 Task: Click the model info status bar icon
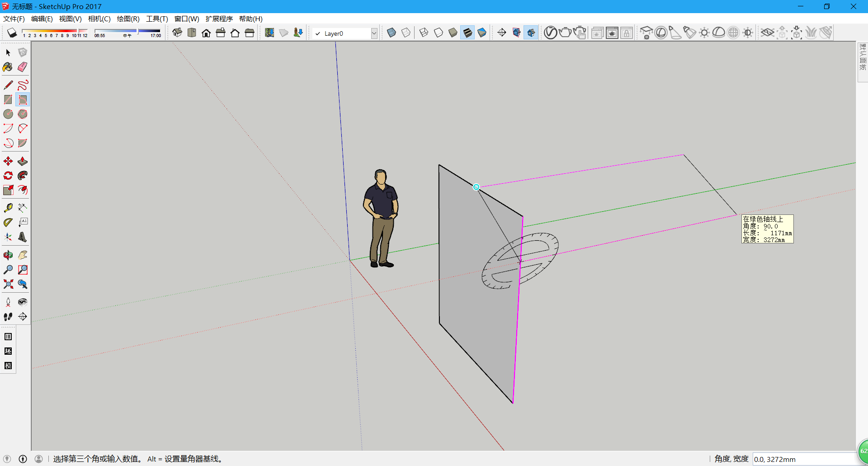click(23, 459)
